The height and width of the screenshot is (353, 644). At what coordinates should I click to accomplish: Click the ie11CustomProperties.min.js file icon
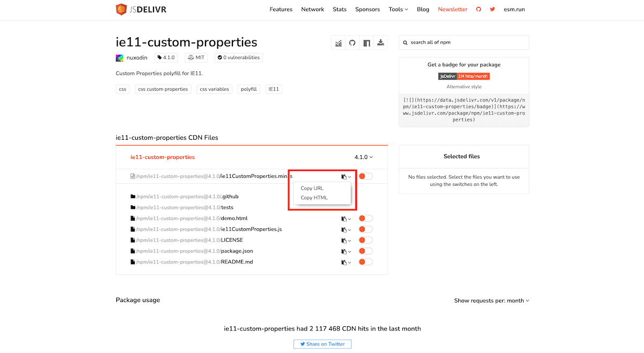pyautogui.click(x=133, y=176)
